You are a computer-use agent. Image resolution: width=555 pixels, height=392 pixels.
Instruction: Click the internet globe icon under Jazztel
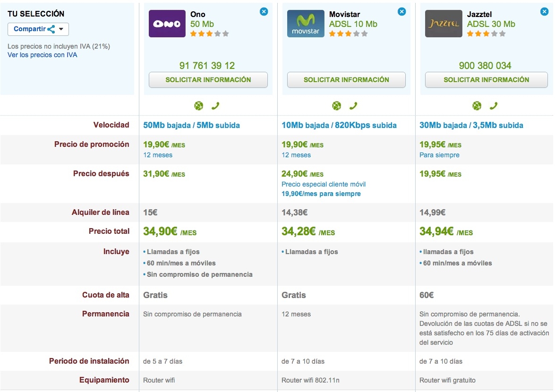click(x=477, y=106)
